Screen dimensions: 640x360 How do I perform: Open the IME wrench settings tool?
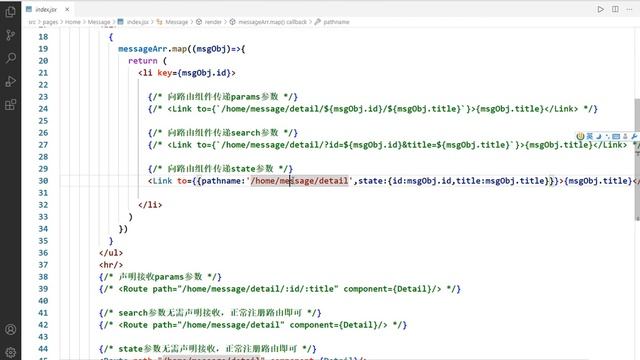(634, 136)
